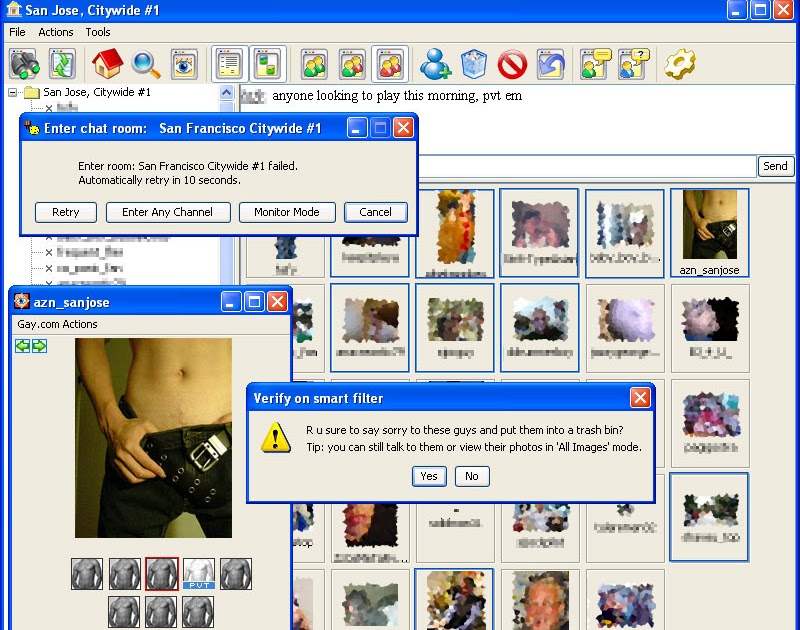
Task: Toggle the three-user image filter mode
Action: (390, 64)
